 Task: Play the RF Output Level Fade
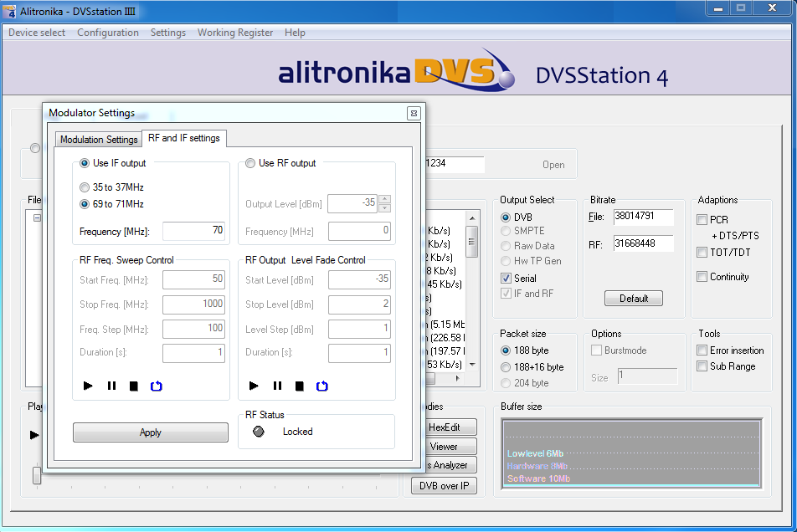[255, 386]
